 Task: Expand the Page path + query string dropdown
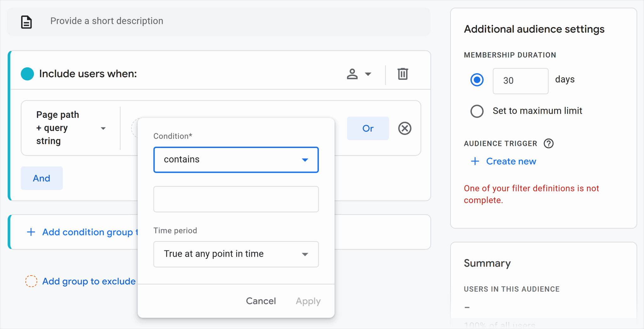click(x=103, y=128)
